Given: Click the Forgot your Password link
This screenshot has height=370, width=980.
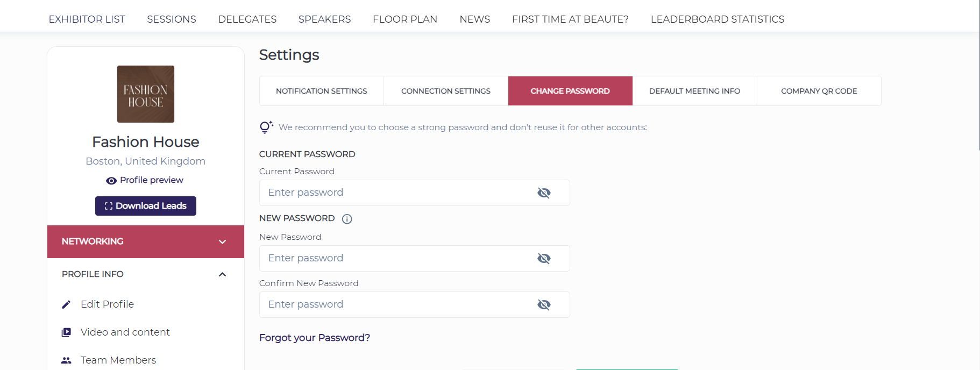Looking at the screenshot, I should (315, 338).
